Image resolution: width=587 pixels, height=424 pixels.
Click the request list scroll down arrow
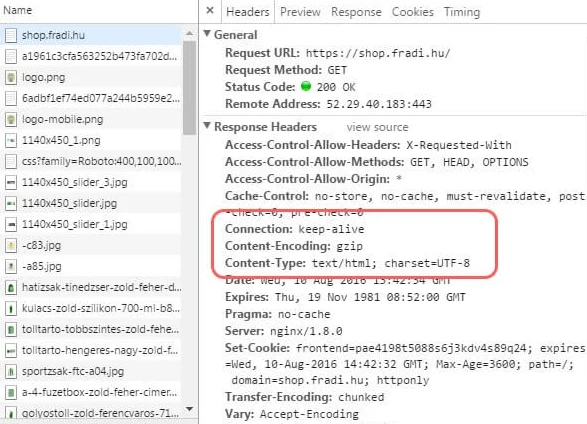click(190, 409)
